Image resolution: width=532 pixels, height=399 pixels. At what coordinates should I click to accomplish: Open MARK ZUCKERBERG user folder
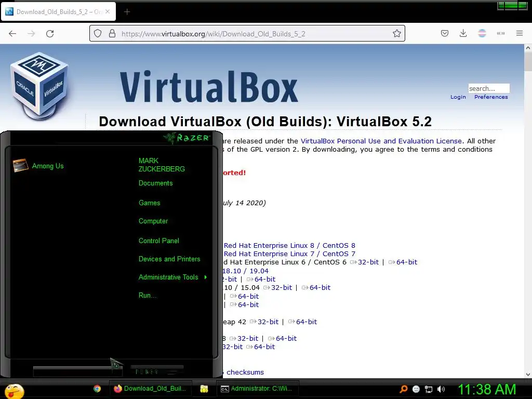coord(162,165)
